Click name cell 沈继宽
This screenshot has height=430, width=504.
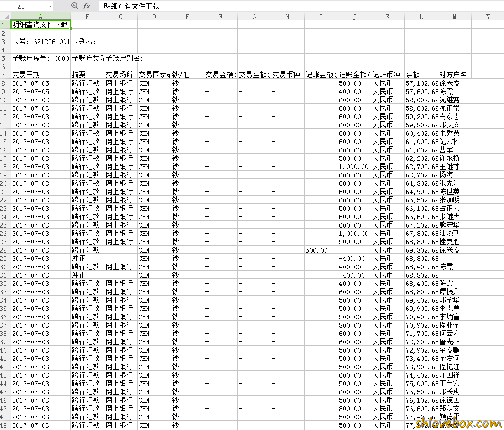click(454, 100)
